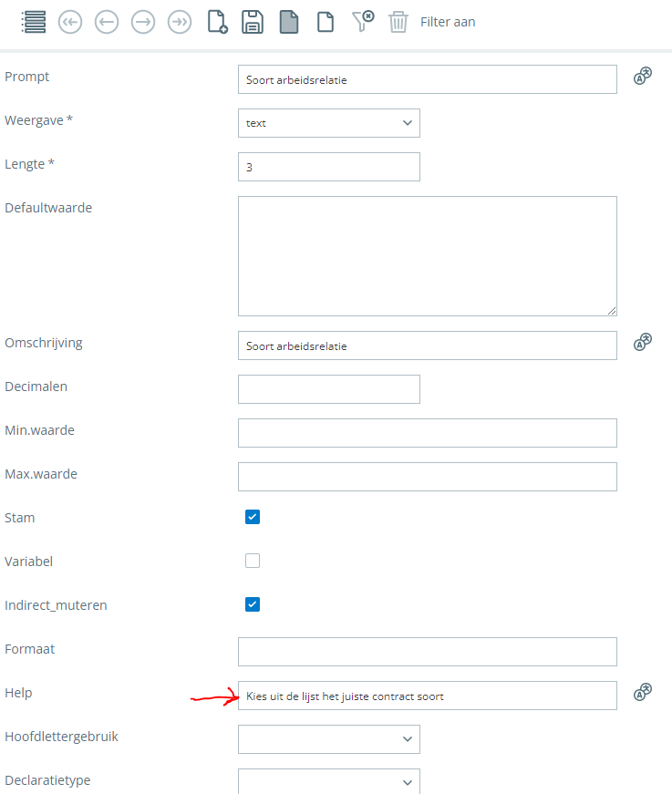Click into the Defaultwaarde text area

click(x=427, y=256)
